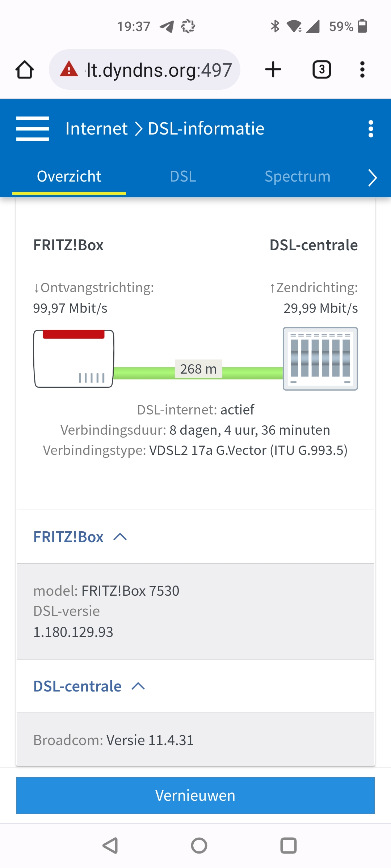Select the Overzicht tab
The width and height of the screenshot is (391, 868).
coord(69,177)
